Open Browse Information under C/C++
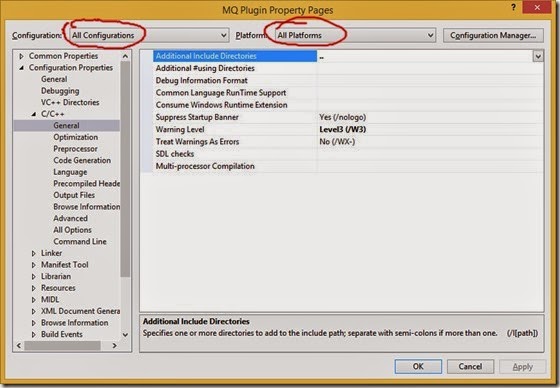560x388 pixels. (x=86, y=207)
